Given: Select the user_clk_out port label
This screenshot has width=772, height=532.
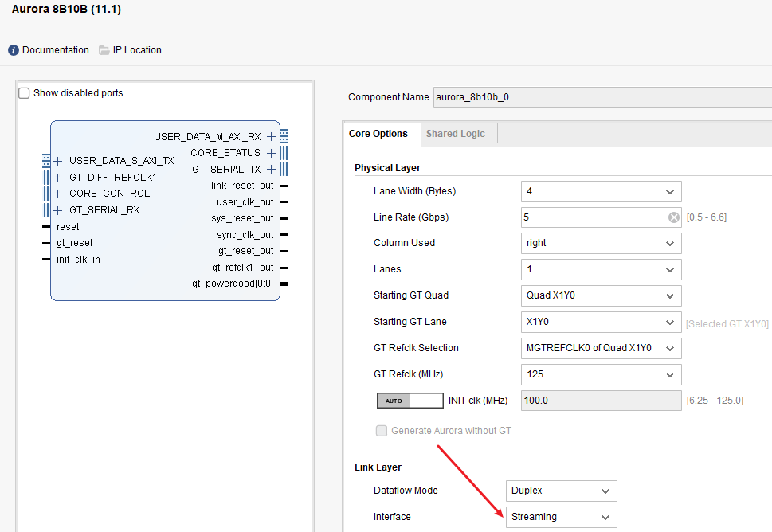Looking at the screenshot, I should point(245,202).
